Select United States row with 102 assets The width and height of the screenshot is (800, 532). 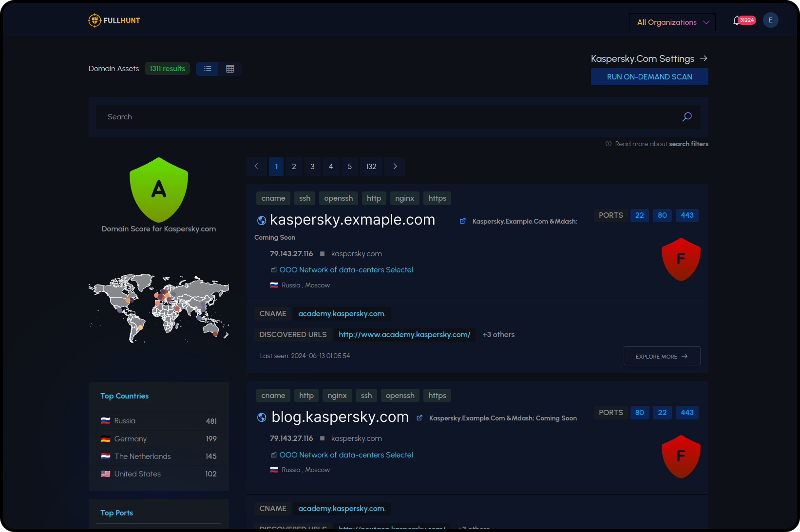coord(159,474)
